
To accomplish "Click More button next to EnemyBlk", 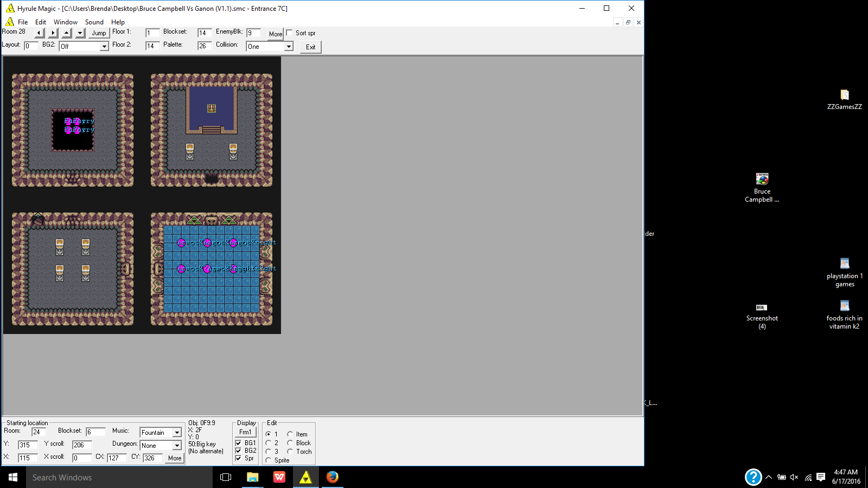I will tap(275, 34).
